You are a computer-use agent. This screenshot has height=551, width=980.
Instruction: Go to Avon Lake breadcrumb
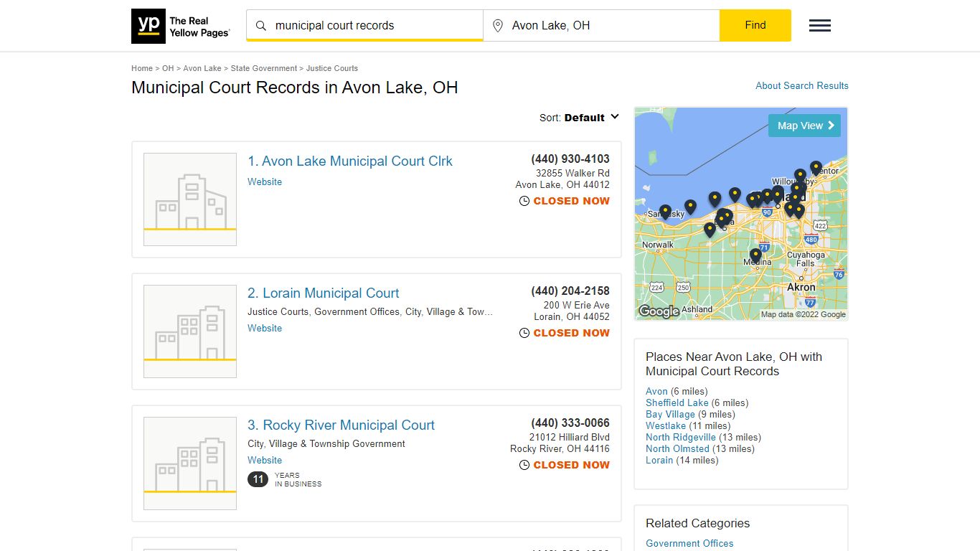(202, 68)
